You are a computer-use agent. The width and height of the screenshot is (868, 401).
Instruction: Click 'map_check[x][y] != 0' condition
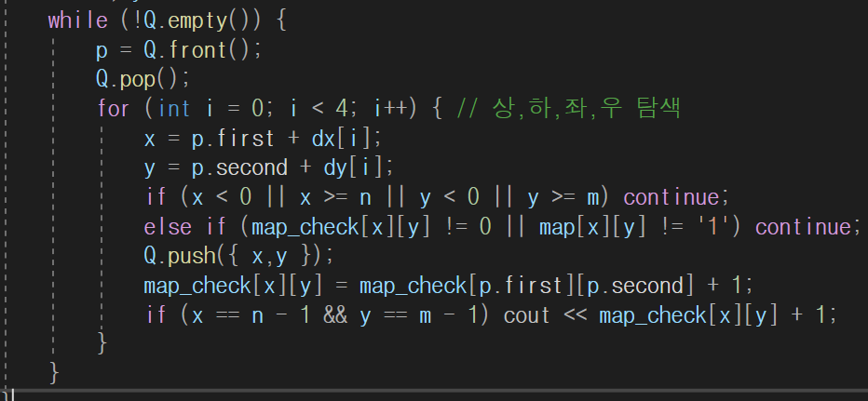pyautogui.click(x=371, y=227)
